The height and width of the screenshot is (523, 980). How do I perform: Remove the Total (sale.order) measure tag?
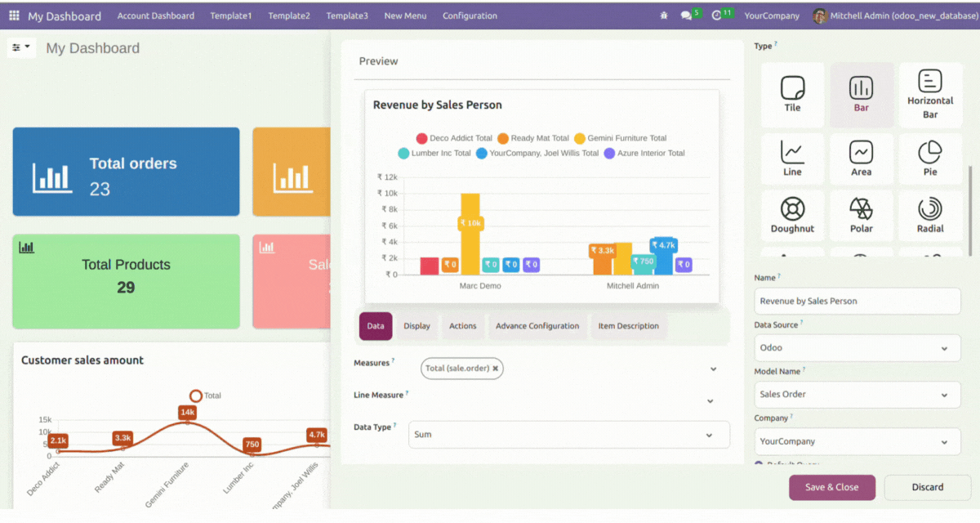(495, 369)
